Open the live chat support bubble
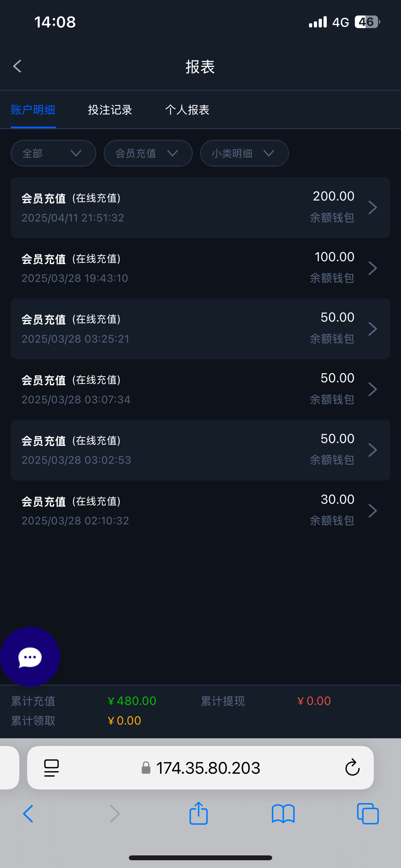The height and width of the screenshot is (868, 401). click(30, 657)
